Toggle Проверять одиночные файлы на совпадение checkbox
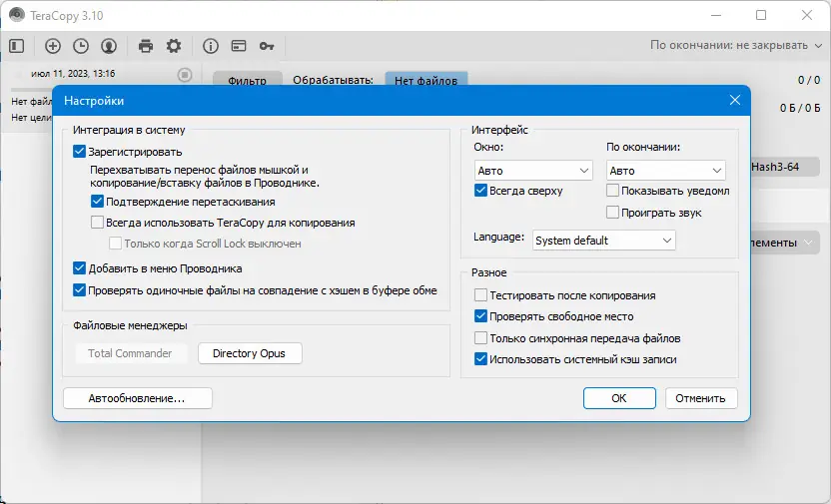The width and height of the screenshot is (831, 504). coord(79,290)
